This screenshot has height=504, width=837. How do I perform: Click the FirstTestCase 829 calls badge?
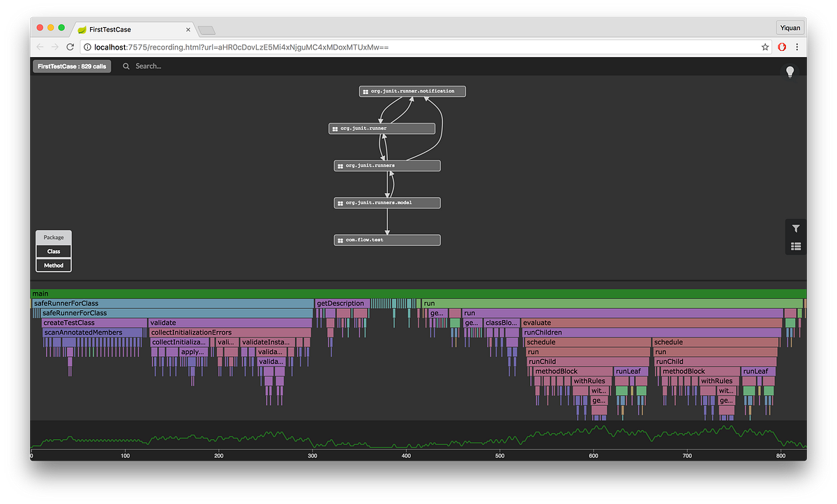tap(72, 66)
